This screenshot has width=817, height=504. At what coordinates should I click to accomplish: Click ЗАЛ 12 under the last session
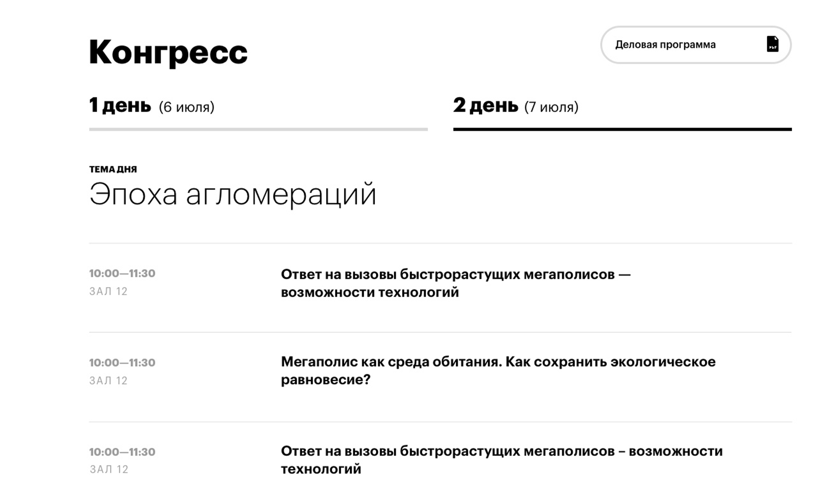[109, 470]
